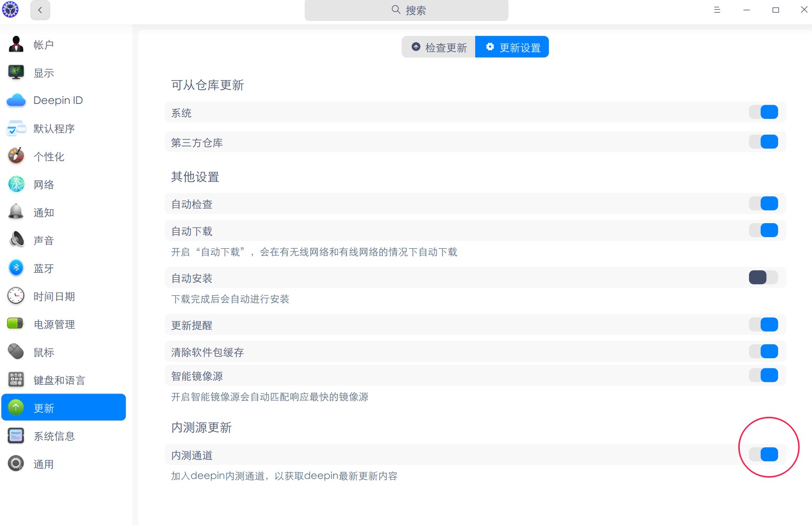Open the 通用 settings page
Image resolution: width=812 pixels, height=525 pixels.
click(x=64, y=464)
